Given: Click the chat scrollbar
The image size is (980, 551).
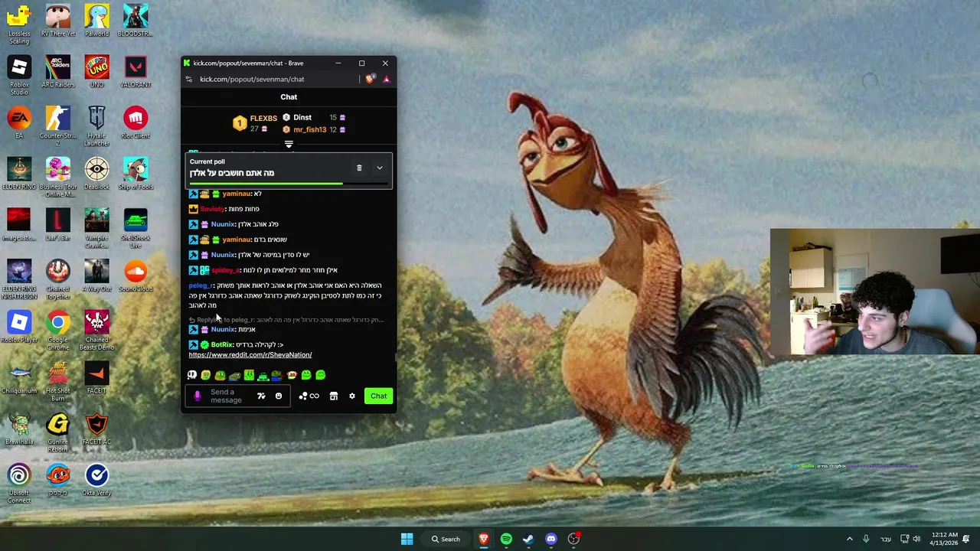Looking at the screenshot, I should click(395, 357).
